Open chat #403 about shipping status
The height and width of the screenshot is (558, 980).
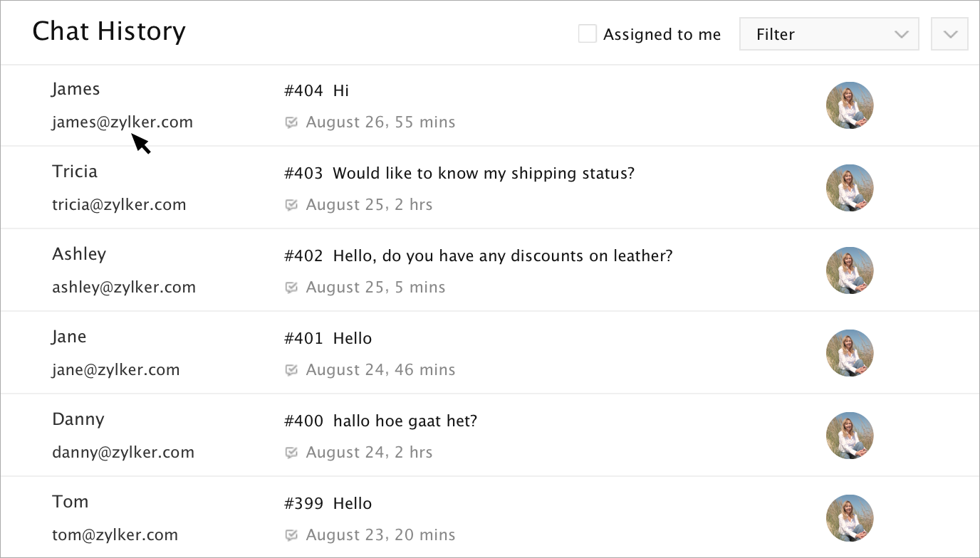tap(459, 173)
